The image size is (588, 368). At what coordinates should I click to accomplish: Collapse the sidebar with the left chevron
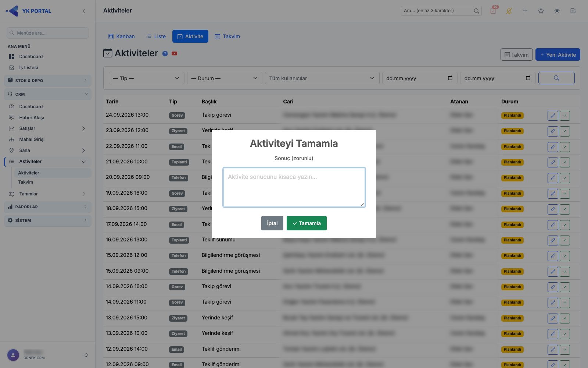pyautogui.click(x=84, y=11)
